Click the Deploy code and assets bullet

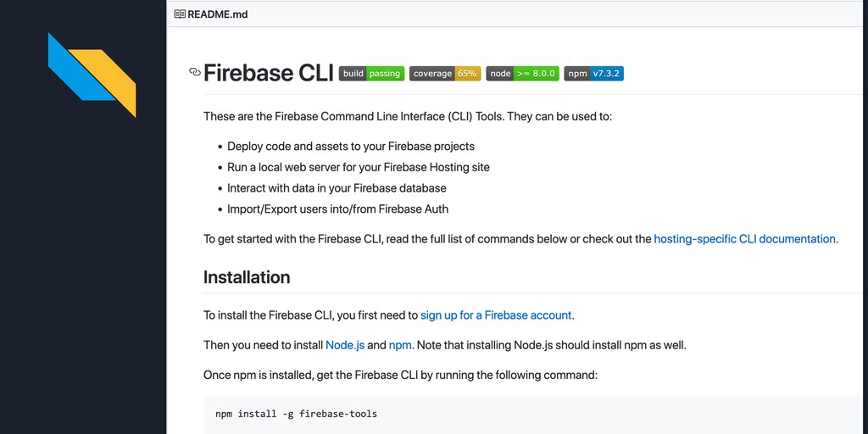351,146
